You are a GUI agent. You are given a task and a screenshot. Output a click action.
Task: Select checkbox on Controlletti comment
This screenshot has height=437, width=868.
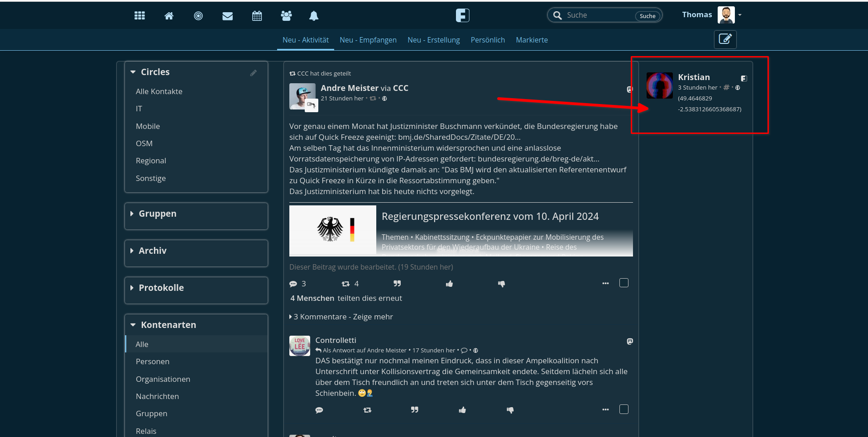tap(623, 409)
